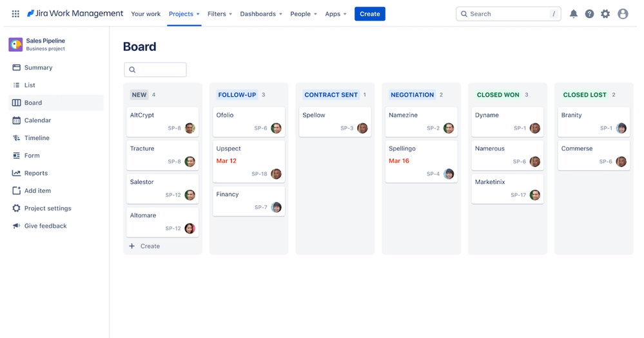Click the CLOSED WON column header label
Viewport: 644px width, 338px height.
pos(498,95)
